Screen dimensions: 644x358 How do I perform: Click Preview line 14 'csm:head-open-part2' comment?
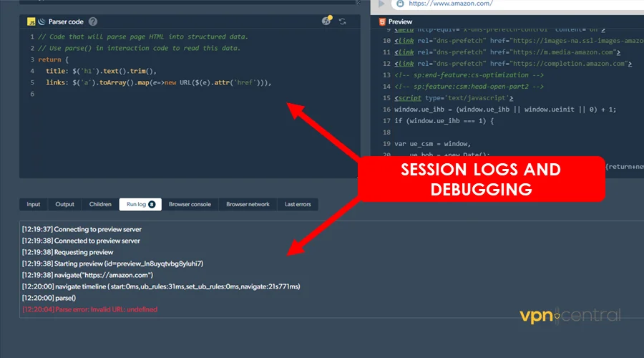[x=469, y=87]
